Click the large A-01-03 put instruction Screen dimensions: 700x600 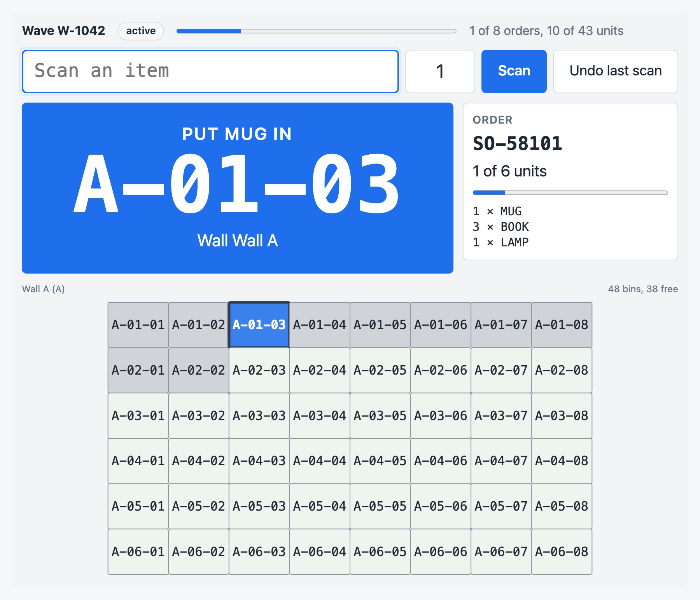(x=237, y=183)
